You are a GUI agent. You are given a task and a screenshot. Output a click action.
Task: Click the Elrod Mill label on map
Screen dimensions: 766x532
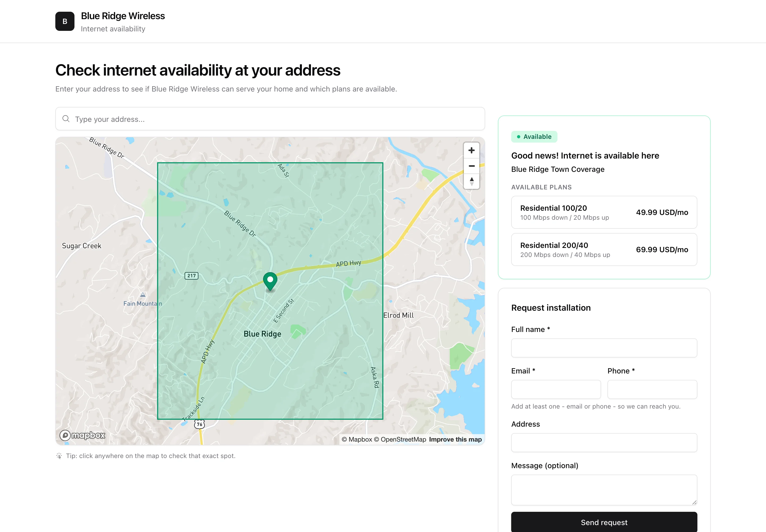[398, 315]
